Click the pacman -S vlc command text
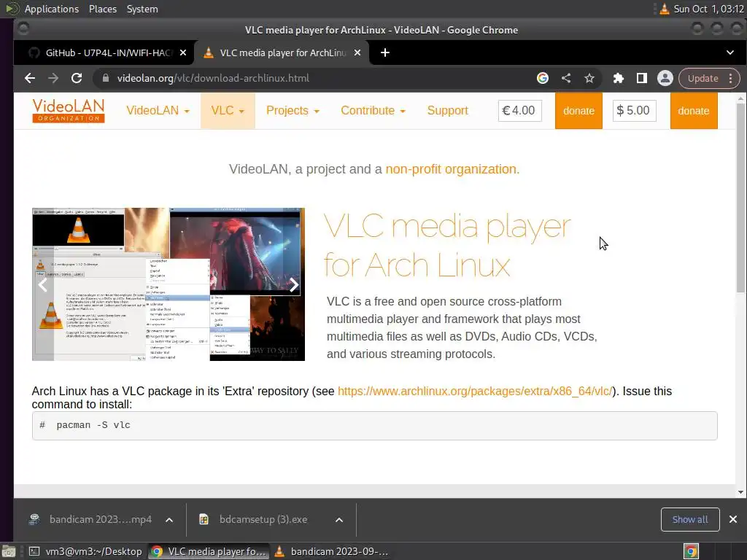 (93, 425)
